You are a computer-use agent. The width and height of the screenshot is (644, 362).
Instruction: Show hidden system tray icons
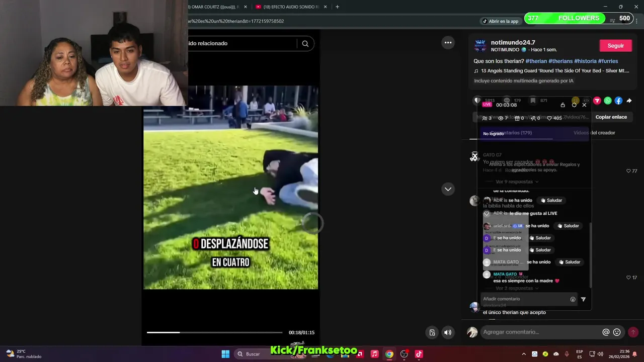(523, 354)
